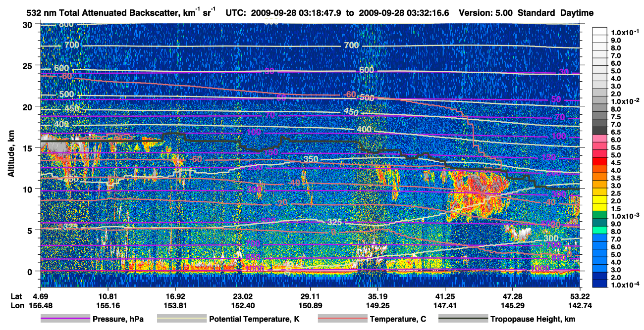This screenshot has width=644, height=330.
Task: Click the longitude value 152.40
Action: (x=242, y=305)
